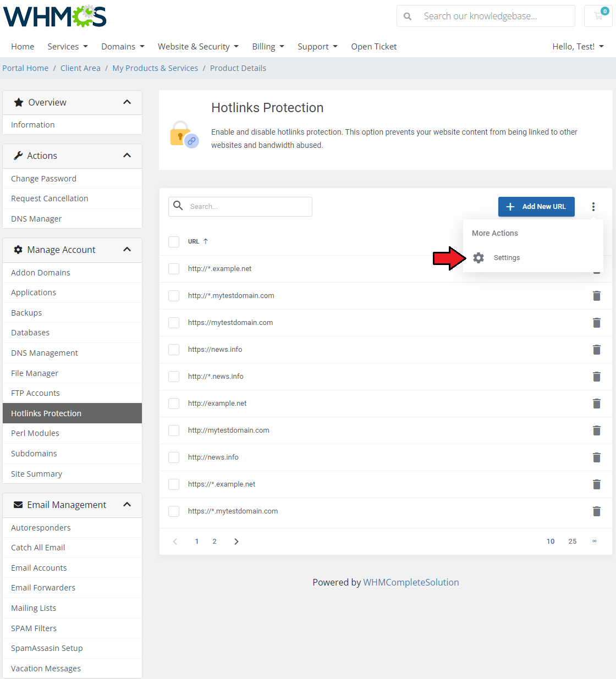Click the Add New URL button
The height and width of the screenshot is (679, 616).
coord(536,207)
